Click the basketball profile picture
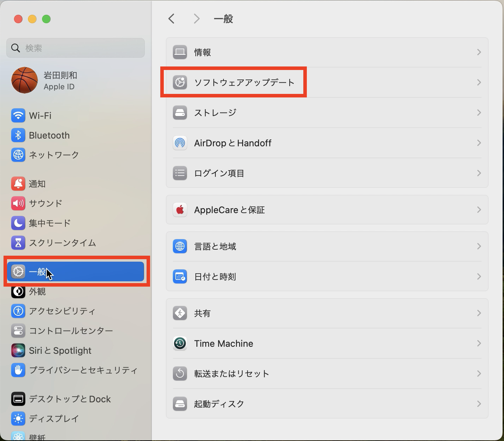Image resolution: width=504 pixels, height=441 pixels. point(25,80)
